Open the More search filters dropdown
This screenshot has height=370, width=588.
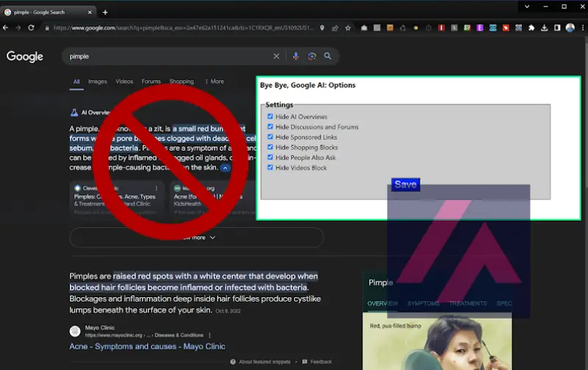[x=215, y=82]
